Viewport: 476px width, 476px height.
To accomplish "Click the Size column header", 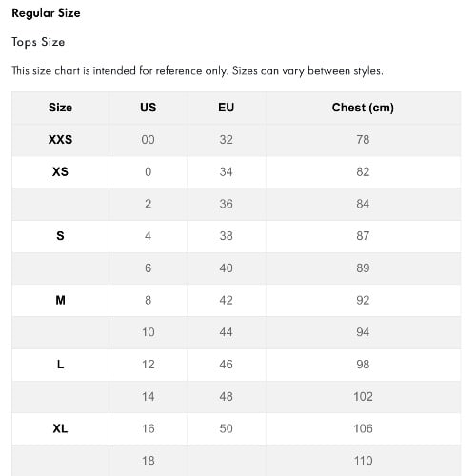I will (60, 108).
